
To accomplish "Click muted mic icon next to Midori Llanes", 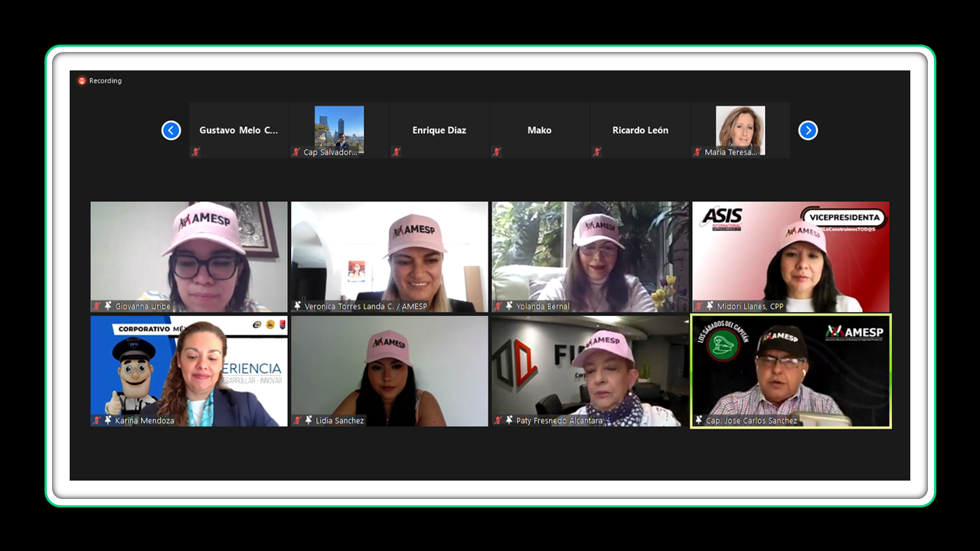I will pyautogui.click(x=698, y=306).
